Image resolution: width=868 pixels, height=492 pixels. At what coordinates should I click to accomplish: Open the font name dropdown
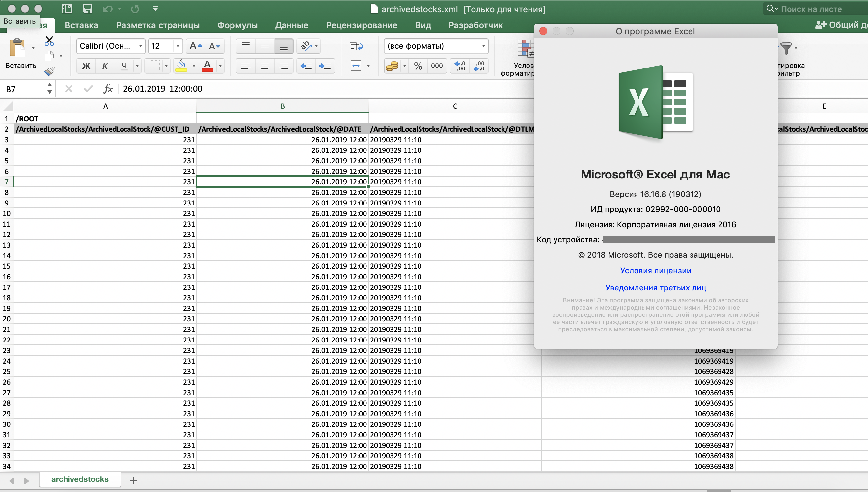click(140, 46)
